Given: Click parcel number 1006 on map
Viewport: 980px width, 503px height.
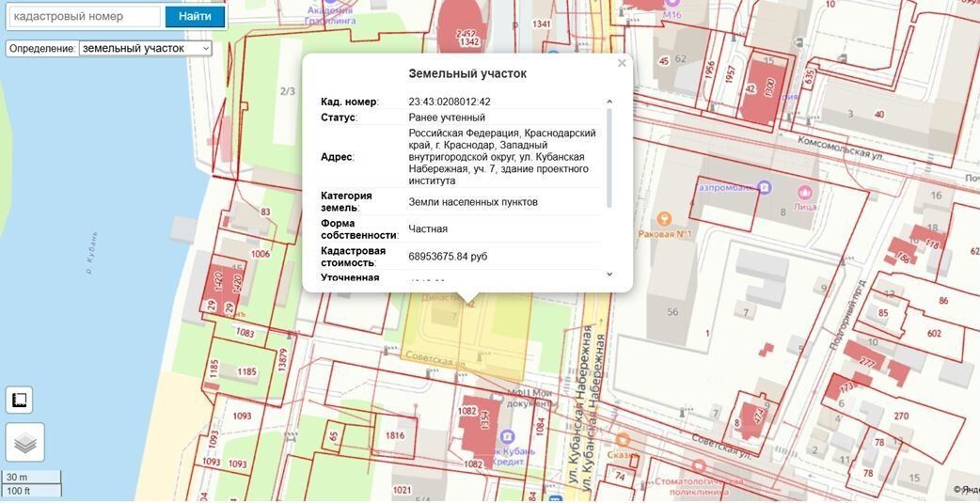Looking at the screenshot, I should 260,254.
